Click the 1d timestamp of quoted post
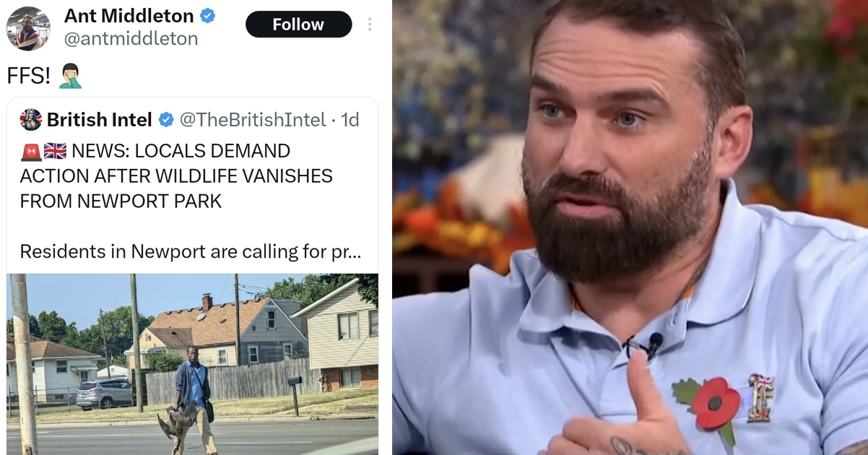This screenshot has height=455, width=868. pyautogui.click(x=350, y=120)
